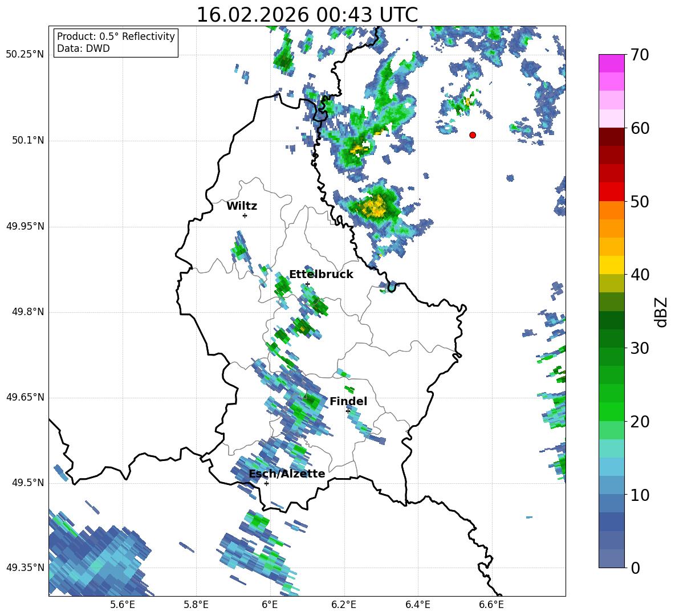675x616 pixels.
Task: Click the 50 tick label on colorbar
Action: click(640, 201)
